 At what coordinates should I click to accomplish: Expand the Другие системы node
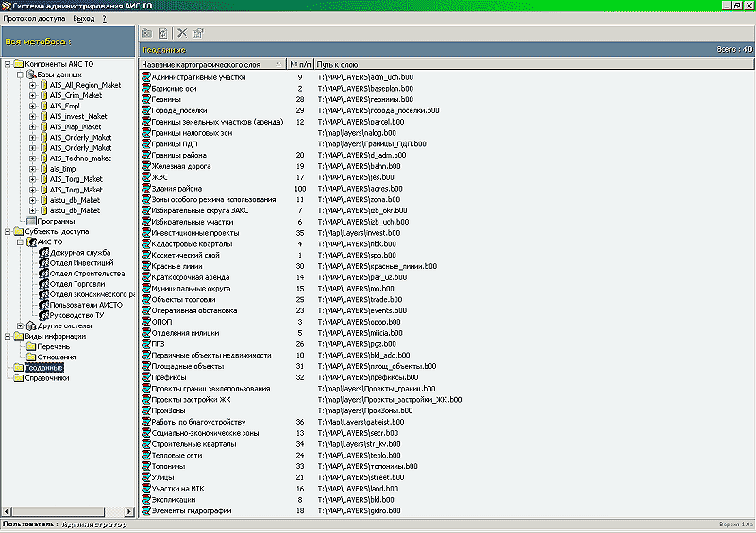pos(19,325)
